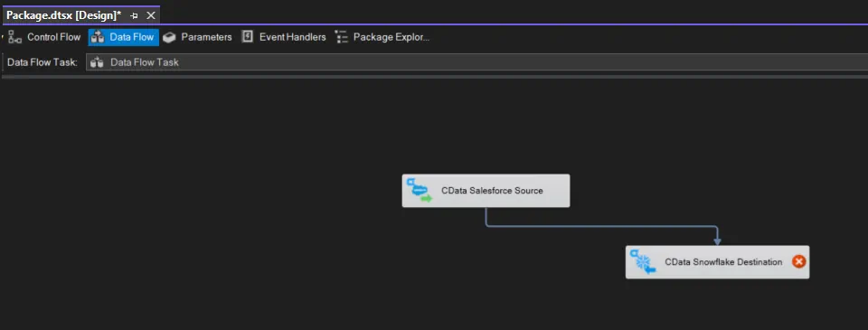This screenshot has height=330, width=868.
Task: Click the Salesforce Source component icon
Action: (420, 191)
